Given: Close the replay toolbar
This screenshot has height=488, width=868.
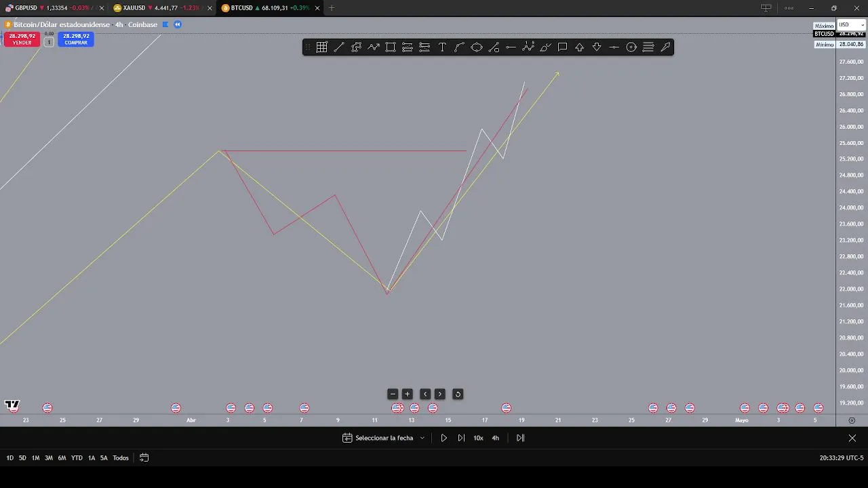Looking at the screenshot, I should pyautogui.click(x=852, y=438).
